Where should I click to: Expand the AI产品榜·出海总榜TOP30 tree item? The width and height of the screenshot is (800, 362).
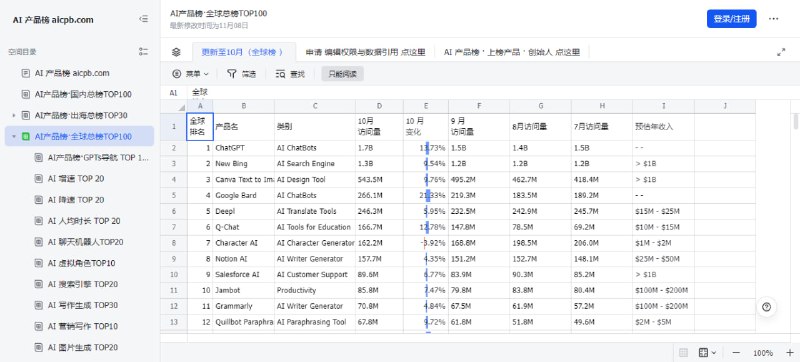(x=14, y=116)
